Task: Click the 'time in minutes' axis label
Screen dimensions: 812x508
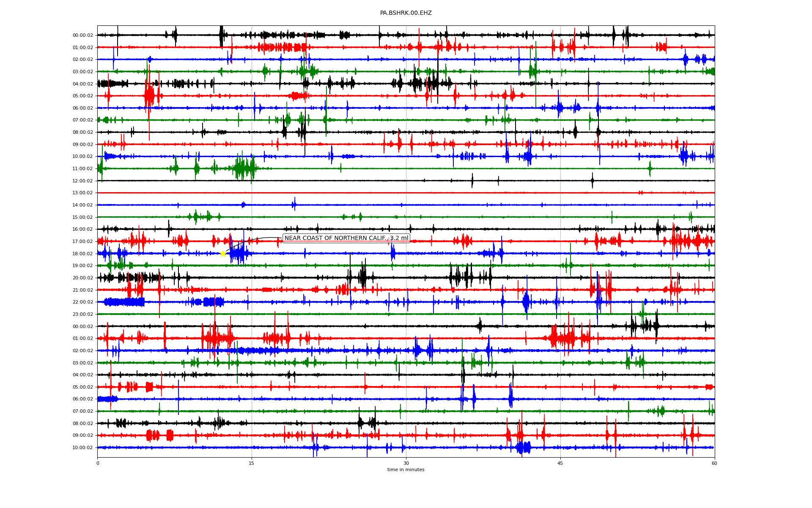Action: pyautogui.click(x=406, y=470)
